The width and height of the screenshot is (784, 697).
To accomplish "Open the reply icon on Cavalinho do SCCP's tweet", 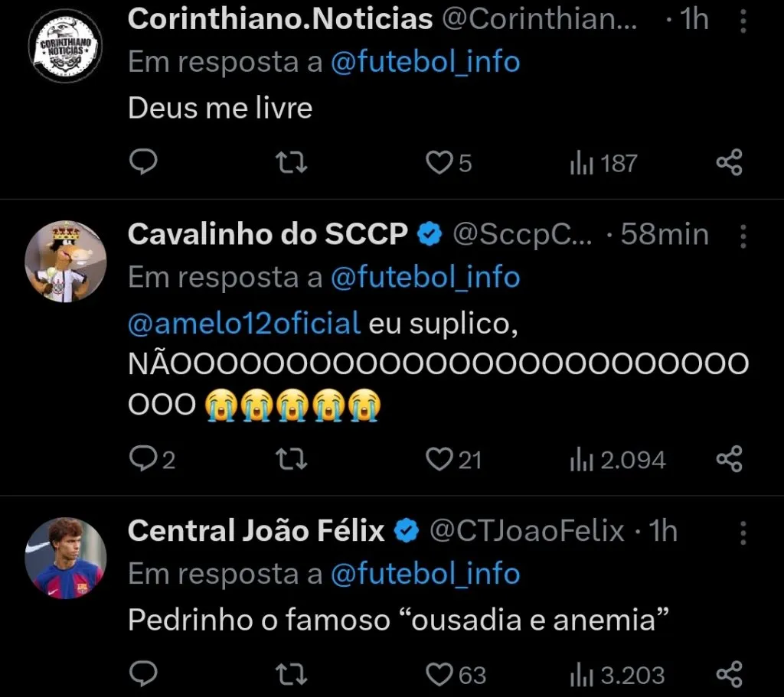I will [x=143, y=460].
